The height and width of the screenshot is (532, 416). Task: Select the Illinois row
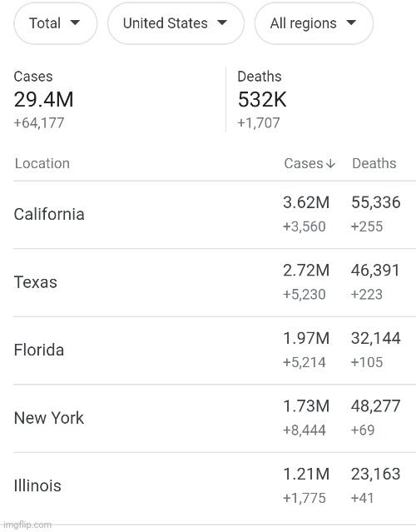coord(215,486)
